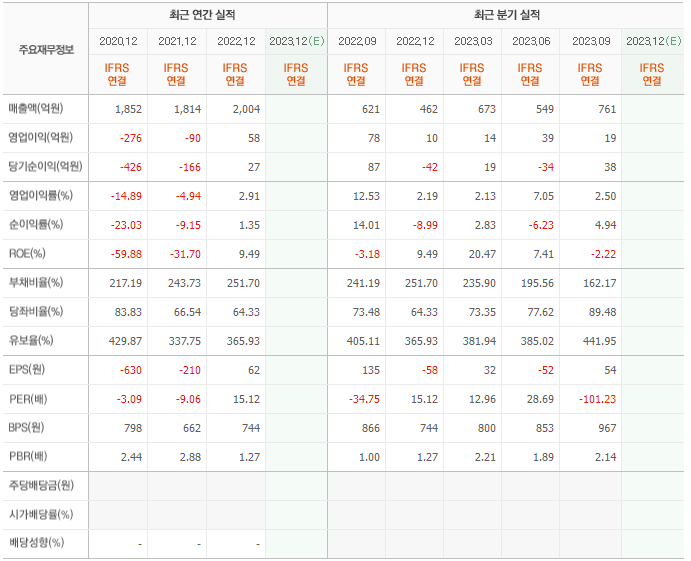Select the PBR value 2.88
Image resolution: width=691 pixels, height=561 pixels.
click(x=190, y=457)
